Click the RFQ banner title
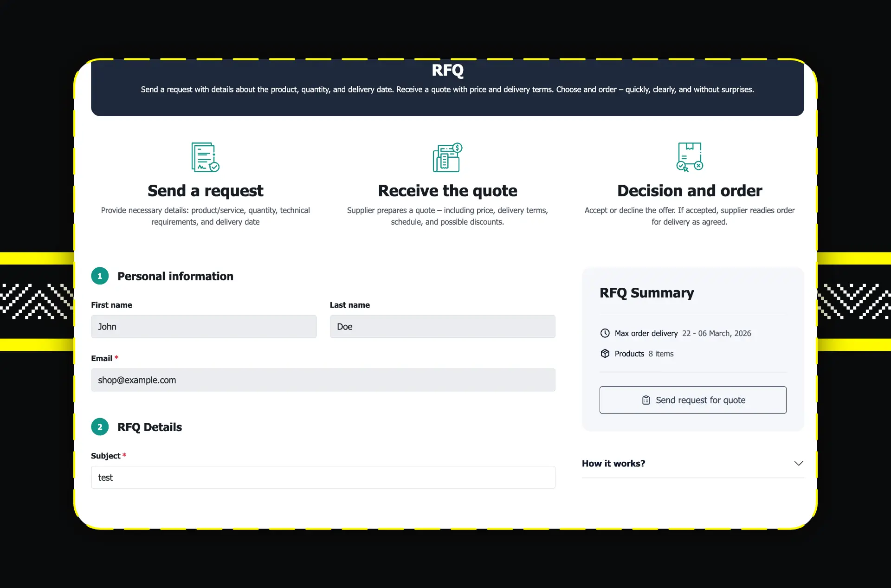 point(447,70)
